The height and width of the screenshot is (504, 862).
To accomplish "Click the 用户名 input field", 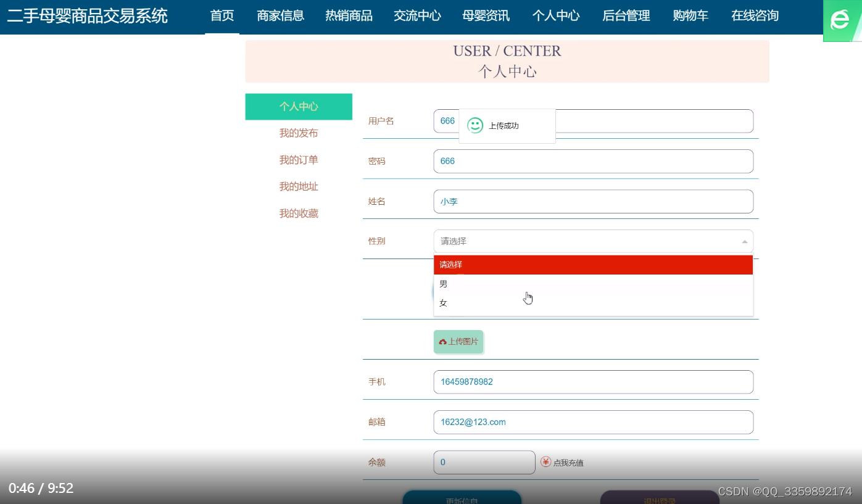I will pyautogui.click(x=594, y=121).
